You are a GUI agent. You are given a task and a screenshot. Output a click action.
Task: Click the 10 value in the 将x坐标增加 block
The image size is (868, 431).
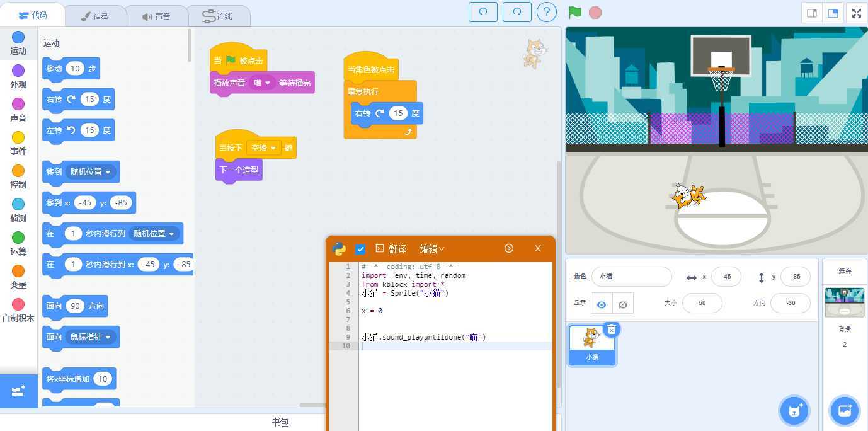(103, 379)
